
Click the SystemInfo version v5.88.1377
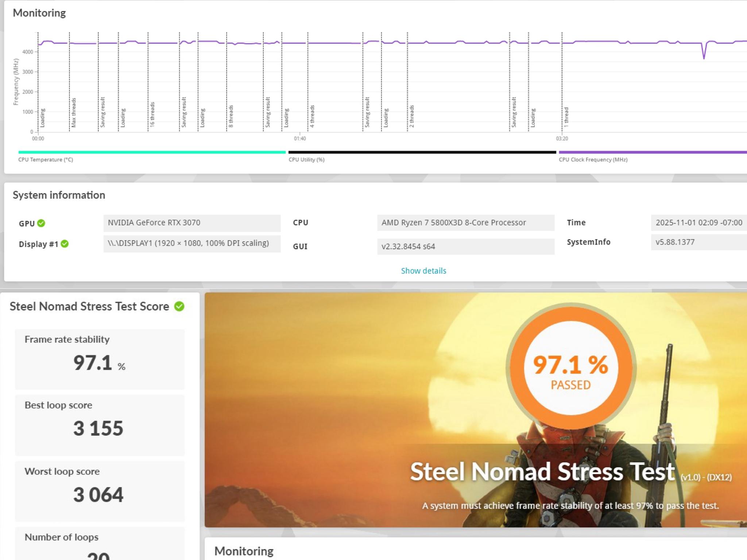[699, 242]
